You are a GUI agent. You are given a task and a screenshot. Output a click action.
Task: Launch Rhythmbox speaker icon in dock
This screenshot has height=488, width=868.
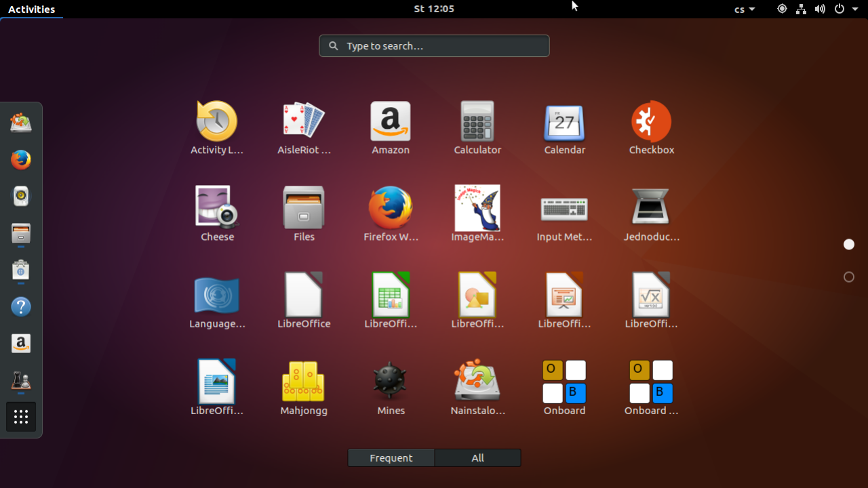coord(21,197)
